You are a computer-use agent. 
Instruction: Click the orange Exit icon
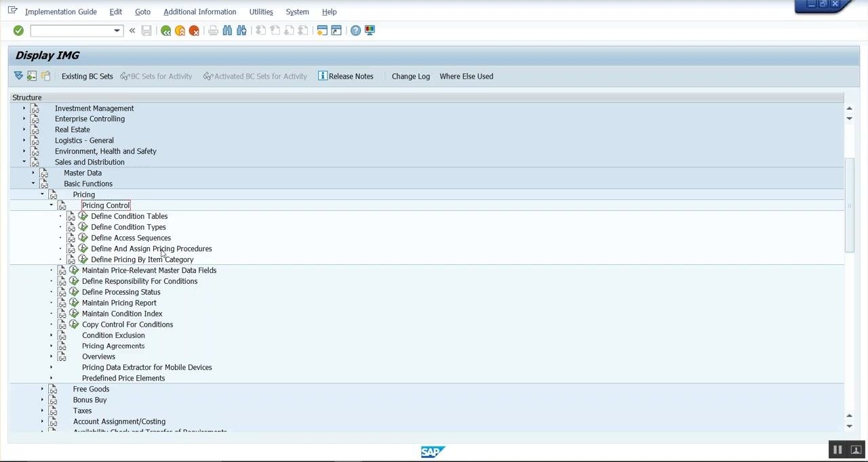coord(180,30)
